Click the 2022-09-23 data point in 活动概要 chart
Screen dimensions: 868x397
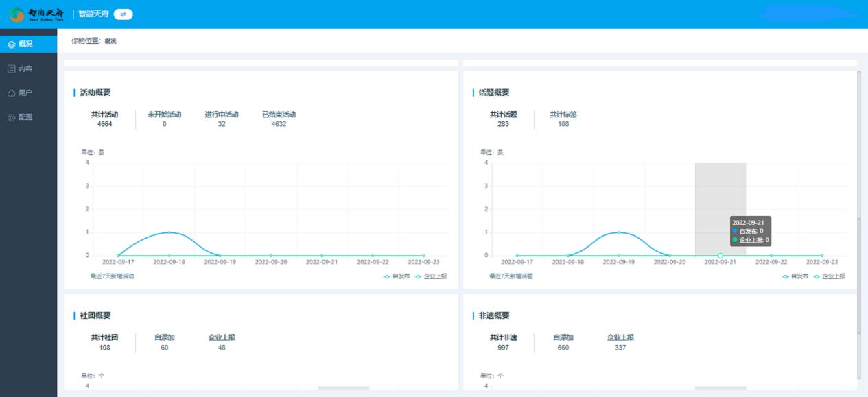tap(423, 256)
